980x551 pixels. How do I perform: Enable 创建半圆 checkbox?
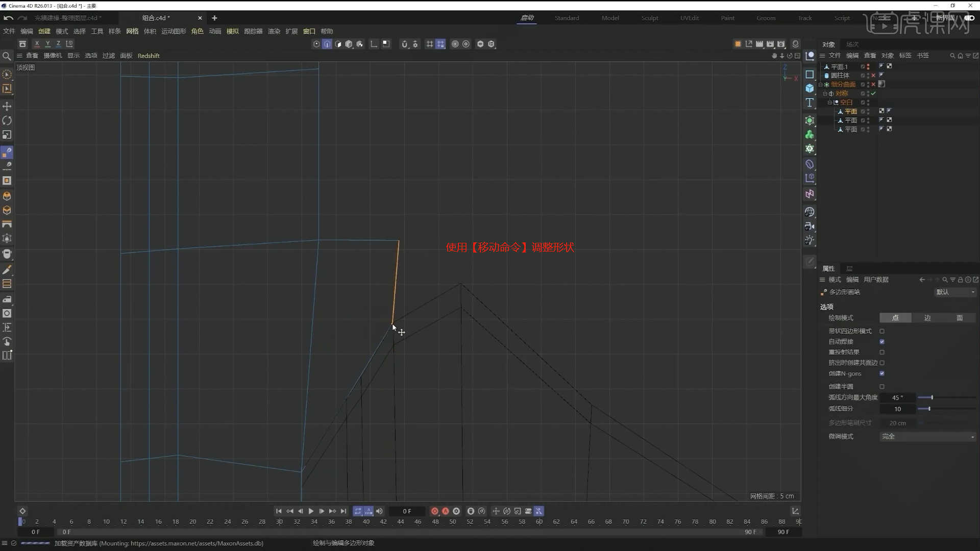[882, 387]
